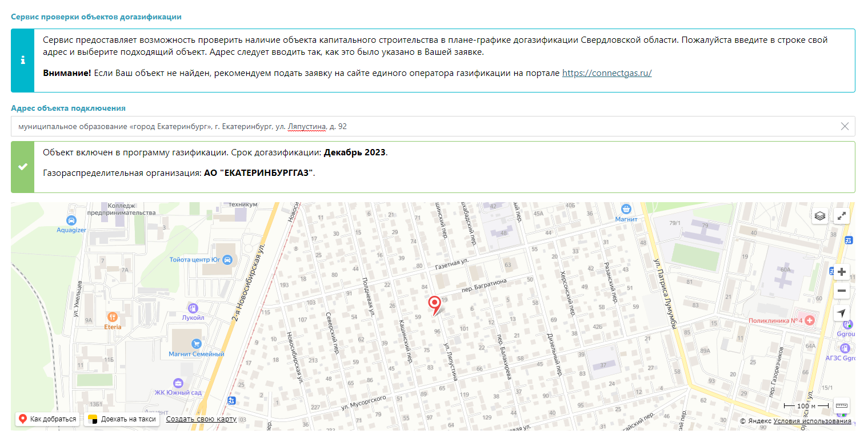Click the Магнит store icon on the map
The width and height of the screenshot is (868, 438).
click(x=625, y=208)
